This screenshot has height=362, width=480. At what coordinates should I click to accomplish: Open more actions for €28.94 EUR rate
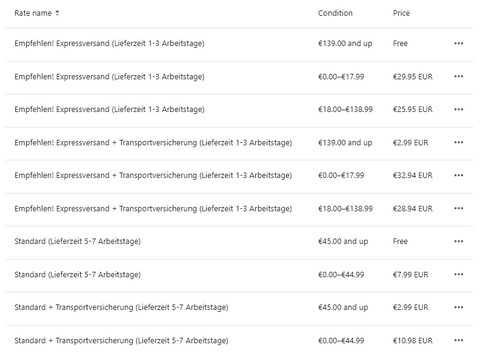coord(458,208)
